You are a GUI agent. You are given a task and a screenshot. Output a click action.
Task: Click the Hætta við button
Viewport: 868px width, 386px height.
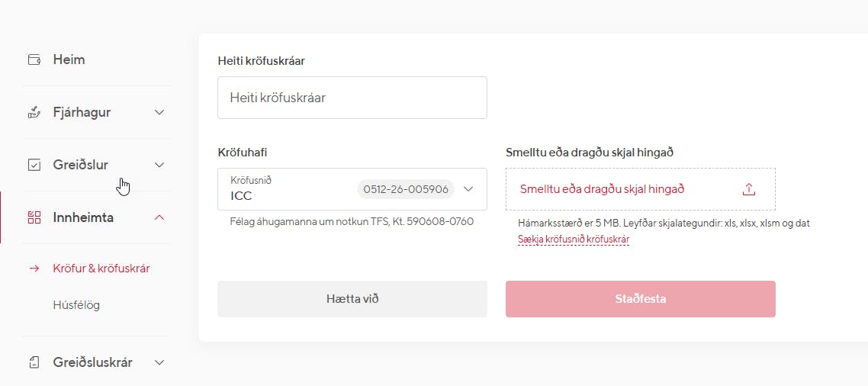pyautogui.click(x=352, y=299)
